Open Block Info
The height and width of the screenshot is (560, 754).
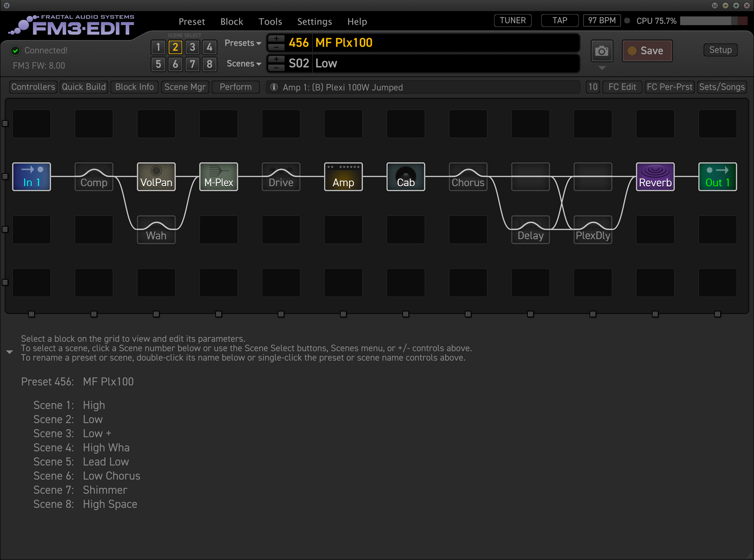[x=134, y=87]
